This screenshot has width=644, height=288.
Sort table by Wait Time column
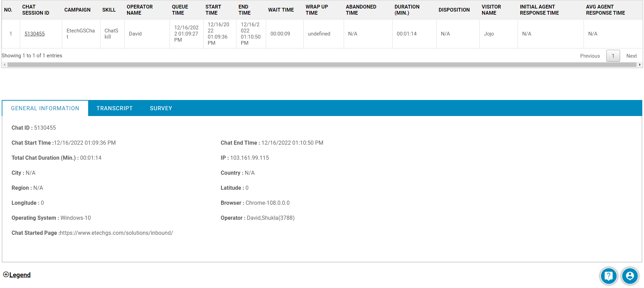pos(281,10)
